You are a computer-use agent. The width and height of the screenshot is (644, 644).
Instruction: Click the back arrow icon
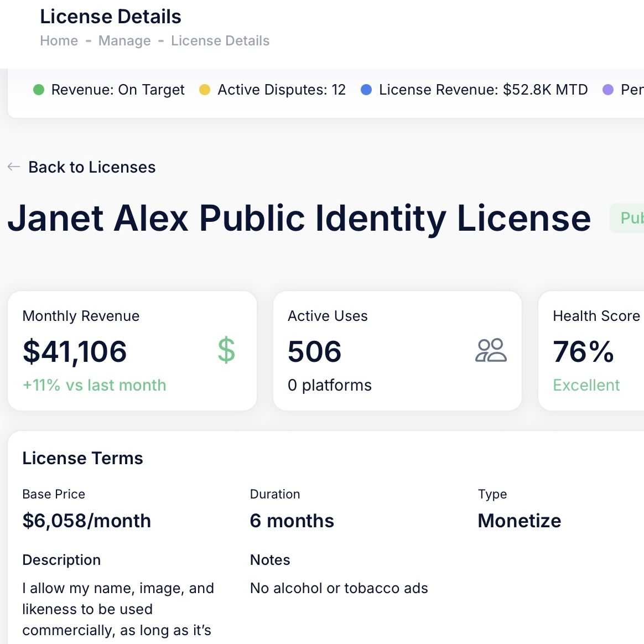click(14, 167)
